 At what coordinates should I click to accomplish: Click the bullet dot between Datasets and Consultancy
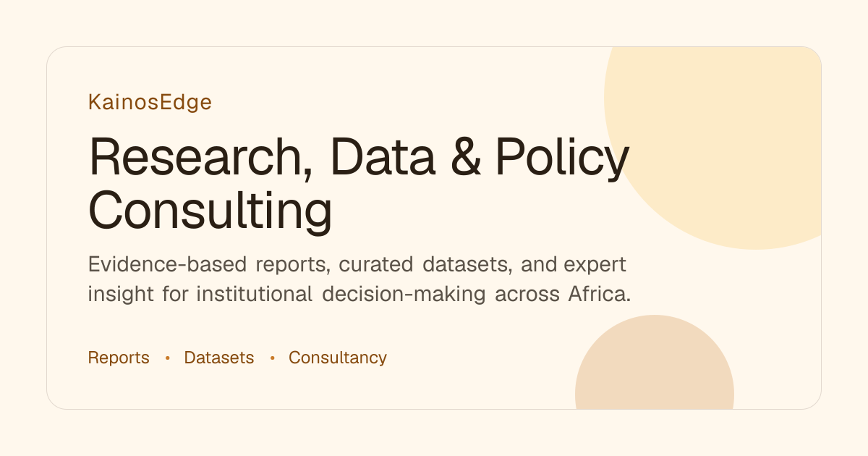(x=272, y=358)
